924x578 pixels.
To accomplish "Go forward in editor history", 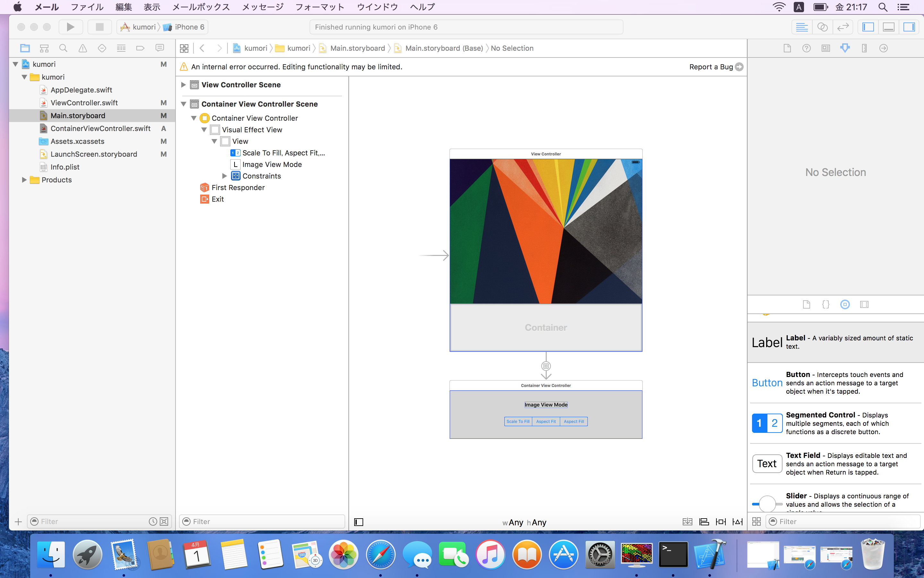I will pyautogui.click(x=219, y=48).
